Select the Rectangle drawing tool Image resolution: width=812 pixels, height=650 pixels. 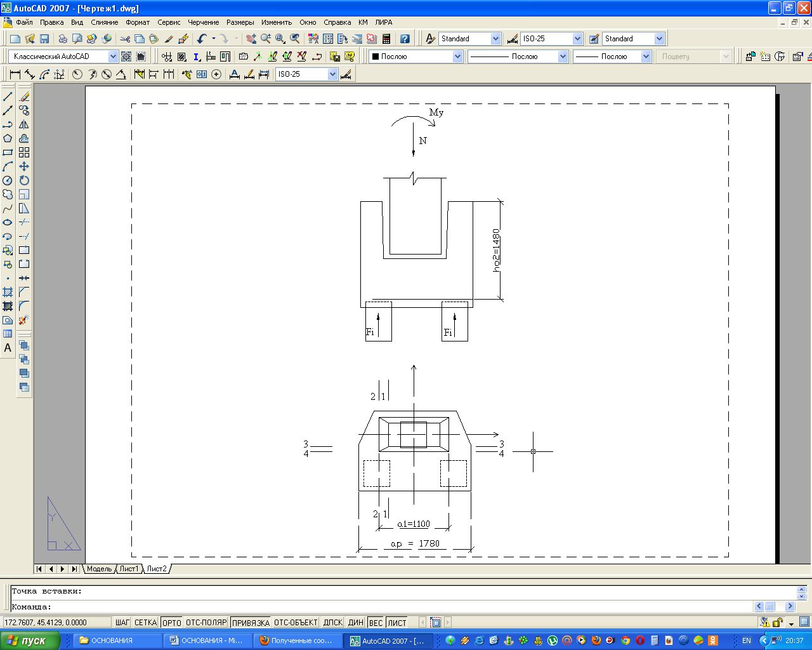click(x=8, y=152)
